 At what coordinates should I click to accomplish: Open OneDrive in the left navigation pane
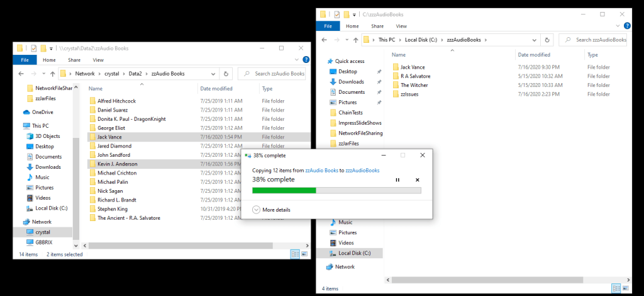tap(43, 112)
